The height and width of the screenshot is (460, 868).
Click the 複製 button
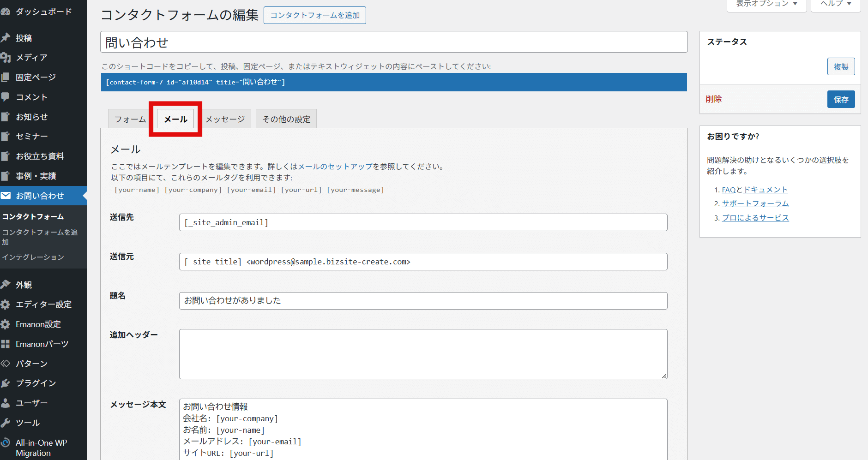[841, 67]
